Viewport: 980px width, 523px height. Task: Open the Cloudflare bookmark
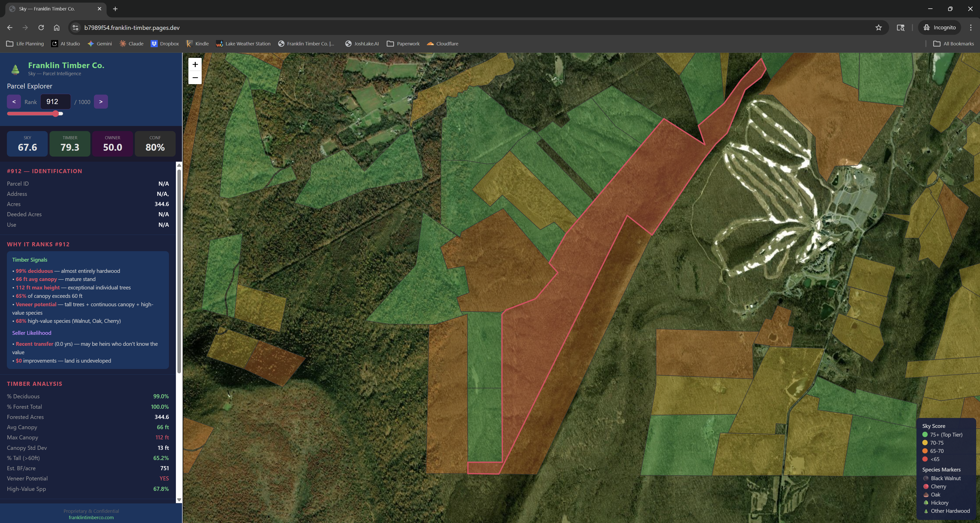click(x=442, y=44)
